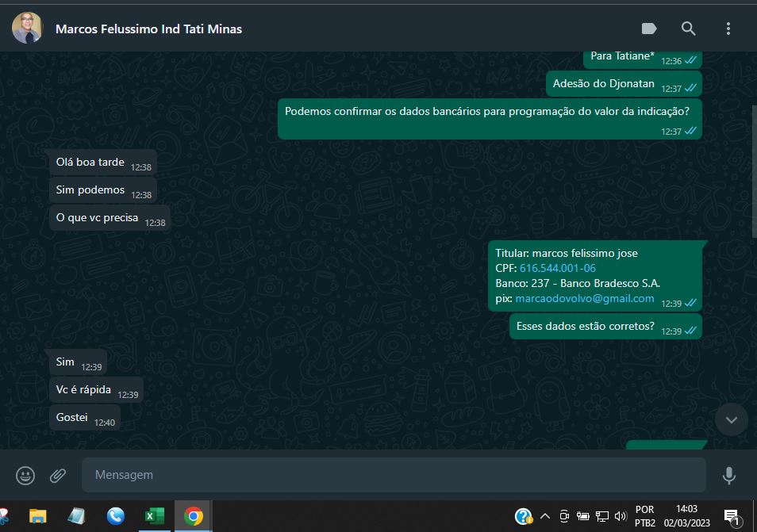The image size is (757, 532).
Task: Record a voice message with the microphone
Action: (x=728, y=475)
